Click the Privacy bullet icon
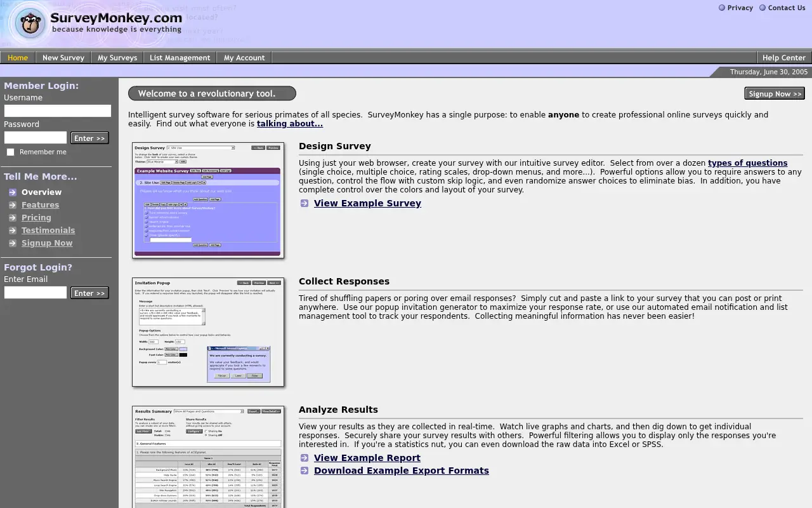This screenshot has height=508, width=812. coord(722,8)
